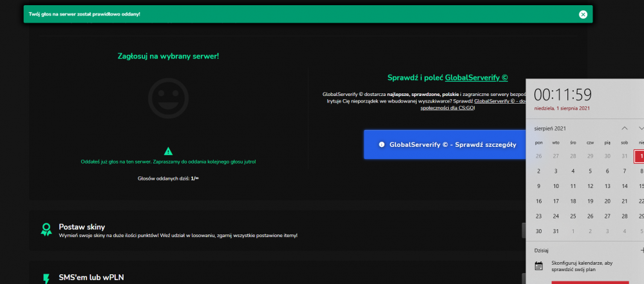Select August 7 in the calendar

(x=625, y=171)
